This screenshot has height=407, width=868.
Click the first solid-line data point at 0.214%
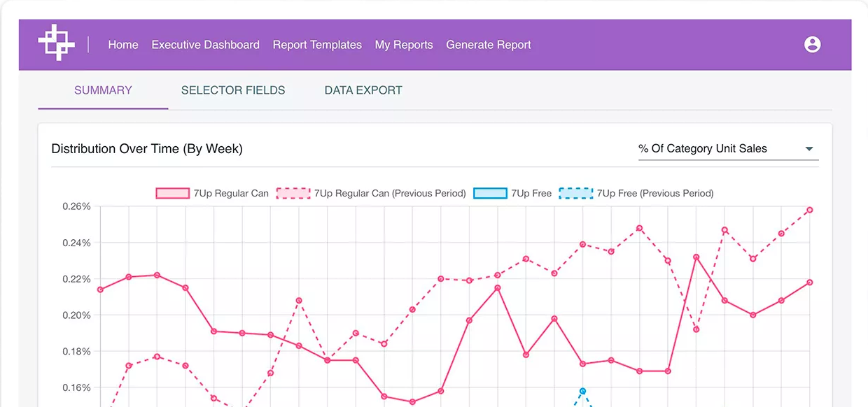pos(100,290)
